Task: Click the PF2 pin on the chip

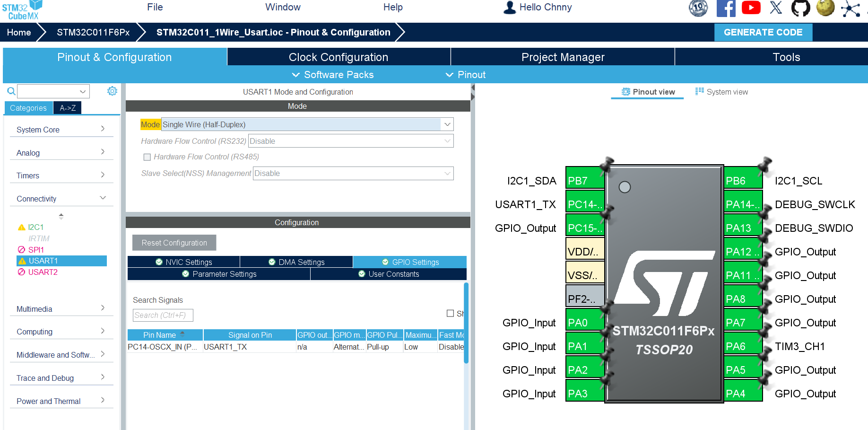Action: click(585, 296)
